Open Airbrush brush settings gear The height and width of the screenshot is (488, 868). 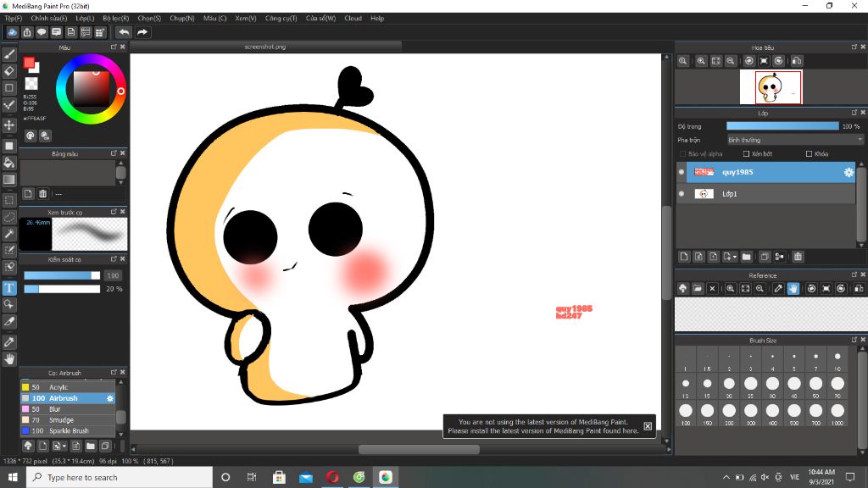(x=109, y=398)
